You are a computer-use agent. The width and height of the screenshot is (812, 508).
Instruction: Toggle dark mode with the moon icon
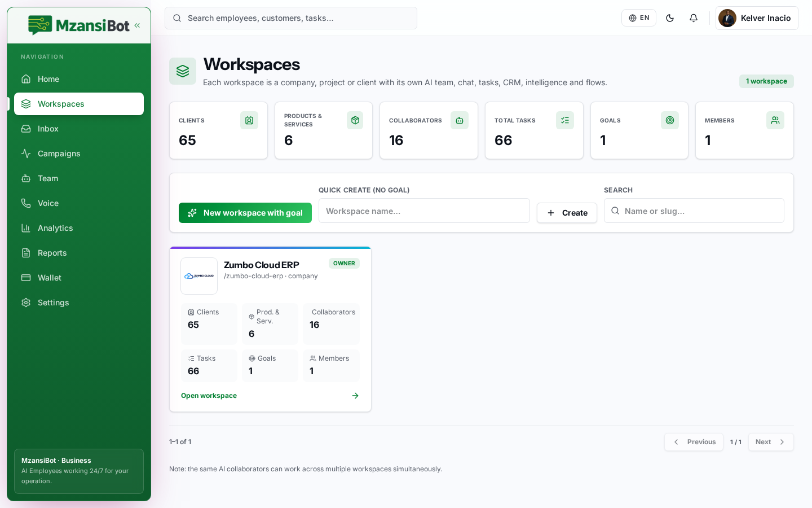670,18
